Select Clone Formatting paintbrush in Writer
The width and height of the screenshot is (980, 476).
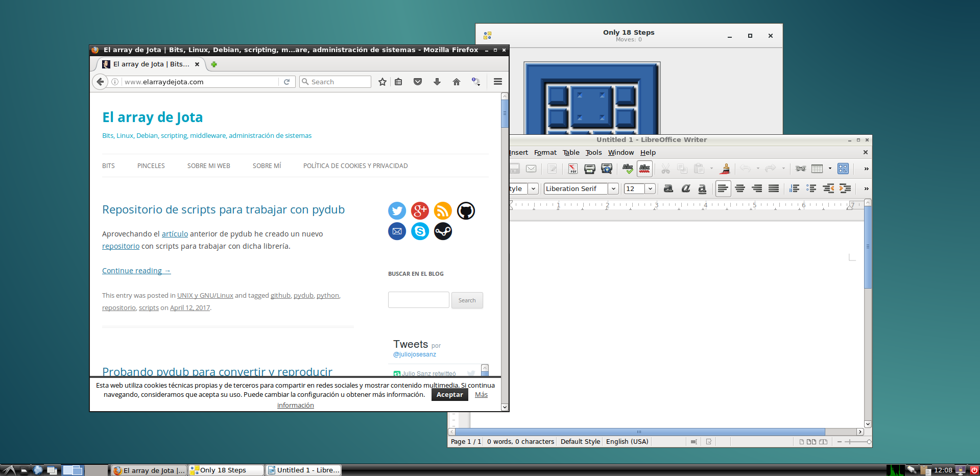[x=725, y=169]
